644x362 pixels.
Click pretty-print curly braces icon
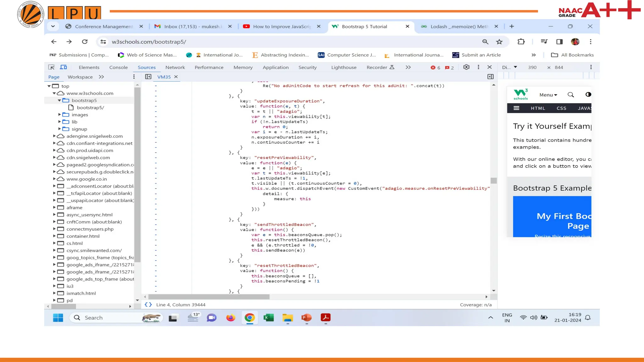(148, 304)
